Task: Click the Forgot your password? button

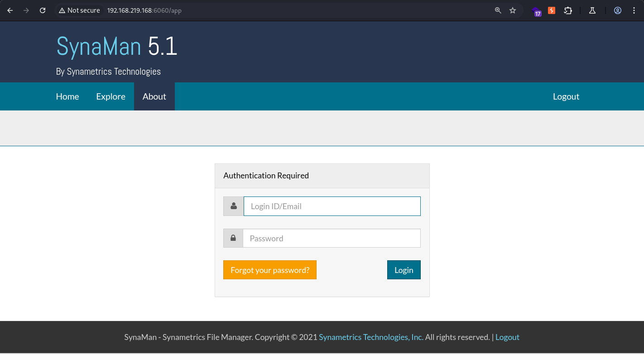Action: (x=270, y=270)
